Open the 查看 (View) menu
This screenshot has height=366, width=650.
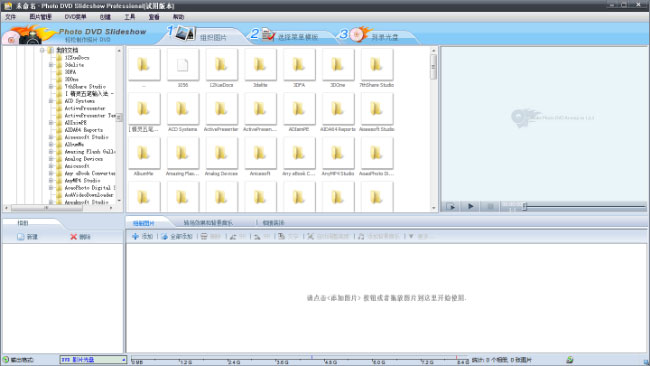154,17
